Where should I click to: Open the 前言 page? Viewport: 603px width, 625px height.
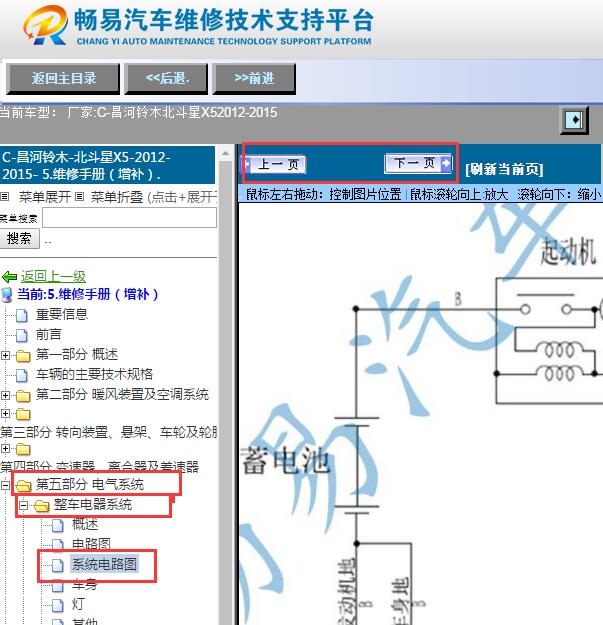[49, 334]
